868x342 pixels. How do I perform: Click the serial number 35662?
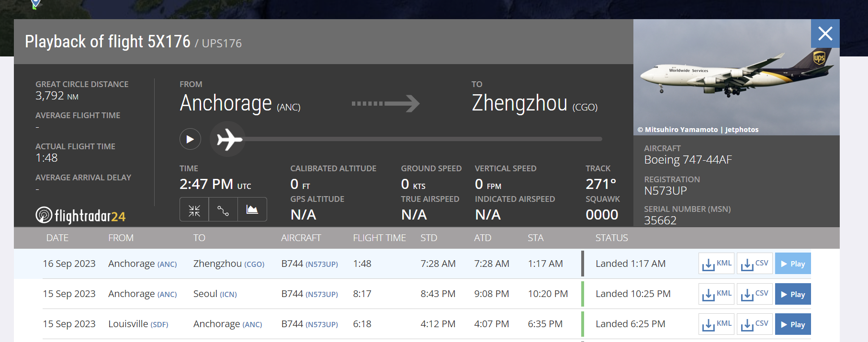pos(660,221)
